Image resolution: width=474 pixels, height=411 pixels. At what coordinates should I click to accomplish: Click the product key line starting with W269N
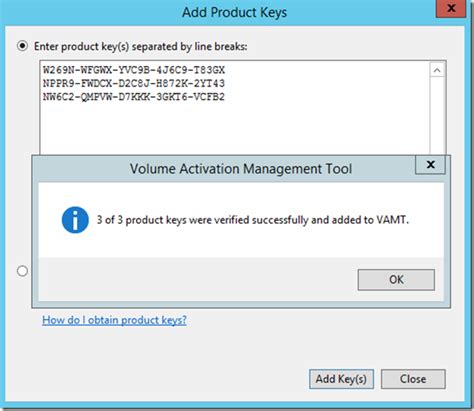134,70
